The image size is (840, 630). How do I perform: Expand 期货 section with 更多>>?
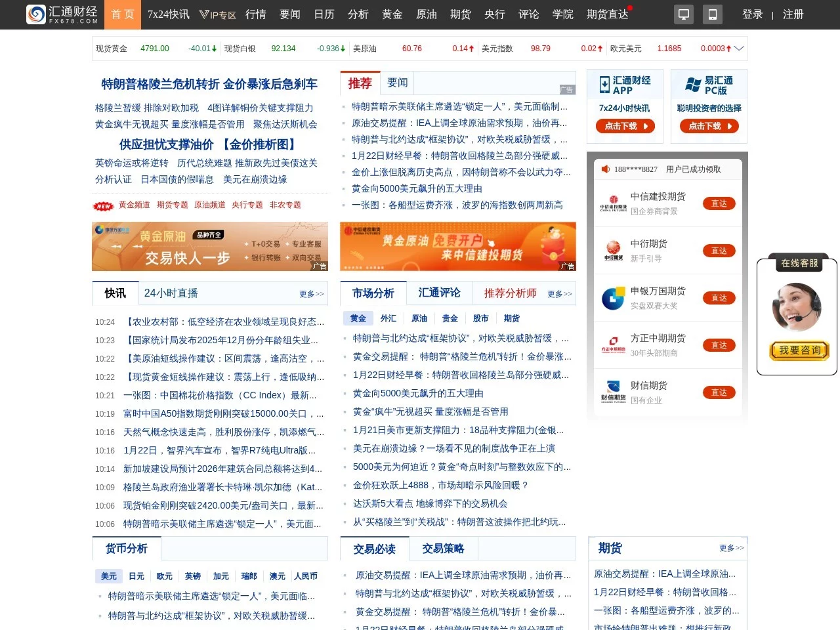[x=730, y=548]
